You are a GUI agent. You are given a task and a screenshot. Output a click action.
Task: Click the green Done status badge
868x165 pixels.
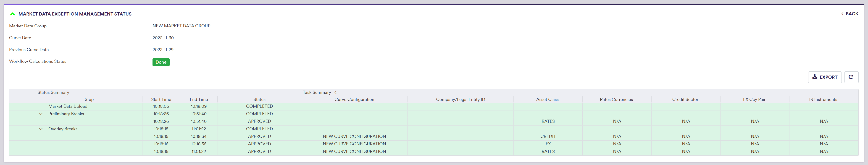tap(161, 62)
